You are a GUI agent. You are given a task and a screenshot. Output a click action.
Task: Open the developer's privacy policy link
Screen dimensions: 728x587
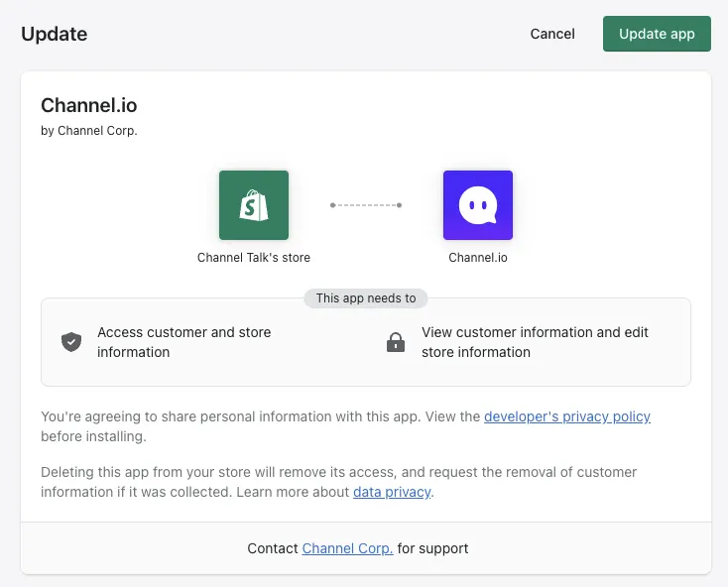(x=567, y=416)
